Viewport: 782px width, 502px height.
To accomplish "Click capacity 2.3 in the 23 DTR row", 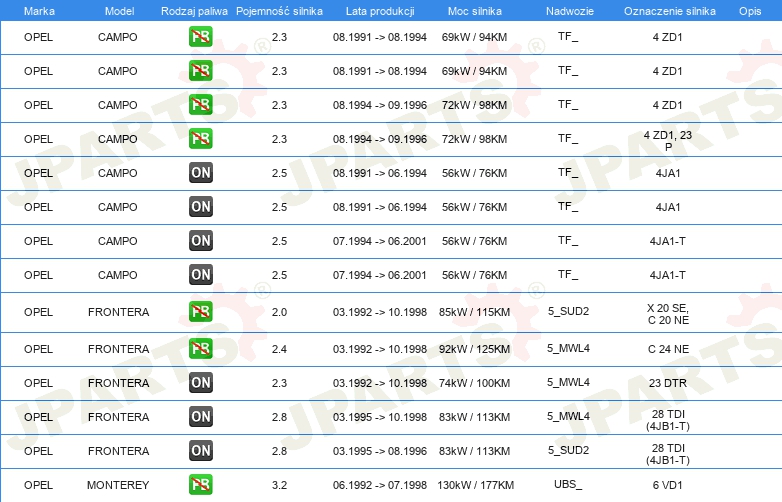I will coord(279,383).
